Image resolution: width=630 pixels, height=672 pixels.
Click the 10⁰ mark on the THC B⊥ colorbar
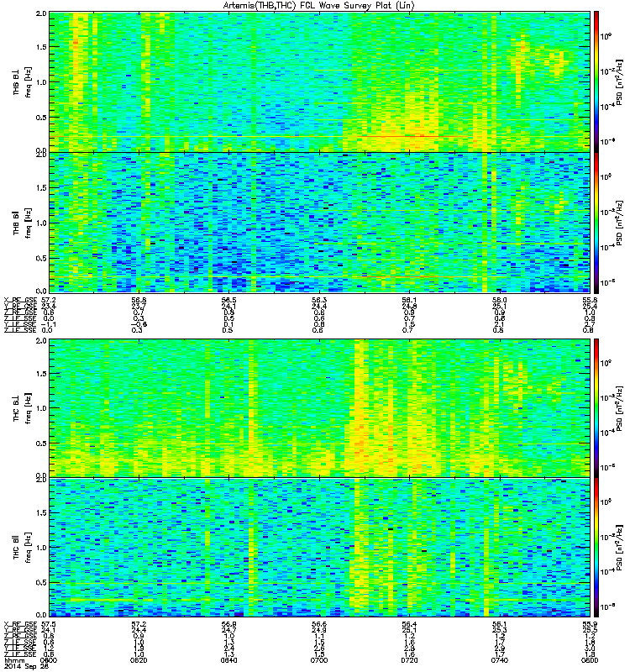point(606,363)
